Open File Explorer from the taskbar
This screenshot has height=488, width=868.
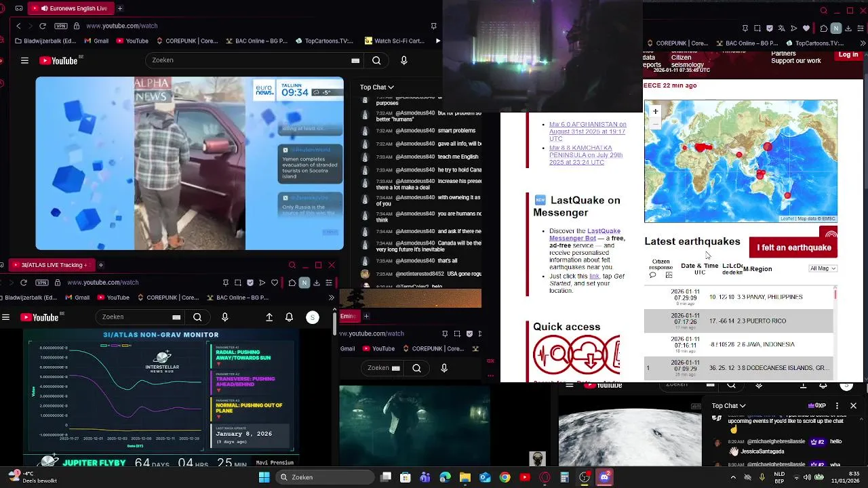click(x=465, y=477)
